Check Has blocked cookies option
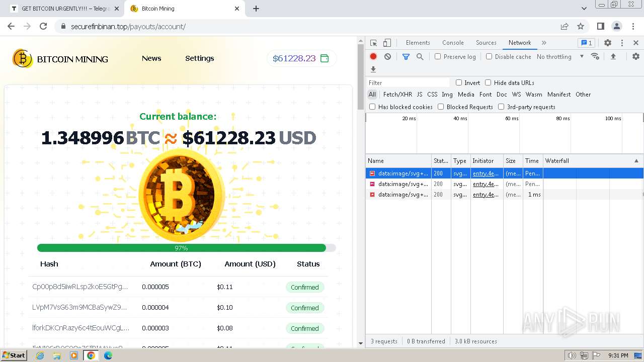Screen dimensions: 644x362 click(372, 107)
